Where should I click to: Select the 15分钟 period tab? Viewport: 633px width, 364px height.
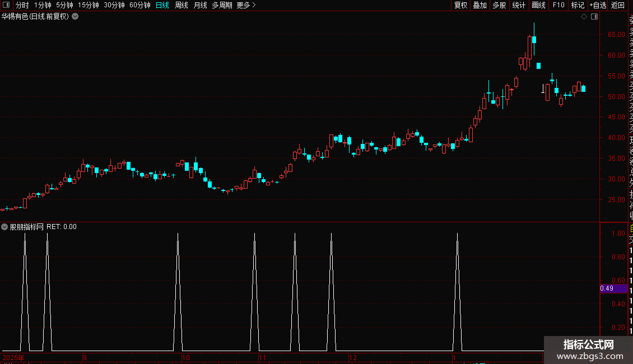pos(89,5)
